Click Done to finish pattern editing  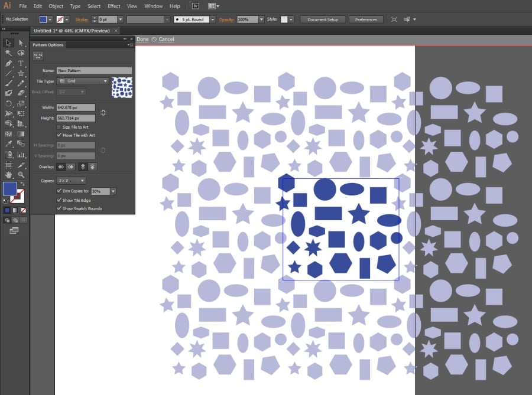pyautogui.click(x=142, y=39)
